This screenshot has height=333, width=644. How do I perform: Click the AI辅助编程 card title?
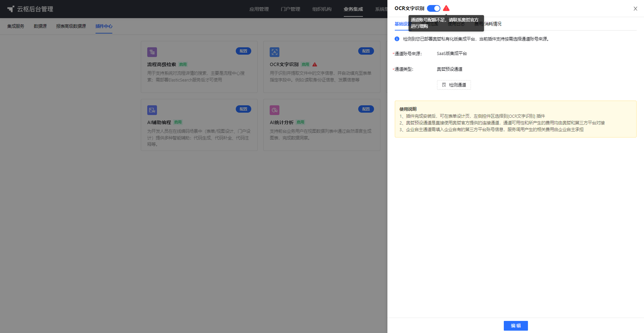[159, 122]
